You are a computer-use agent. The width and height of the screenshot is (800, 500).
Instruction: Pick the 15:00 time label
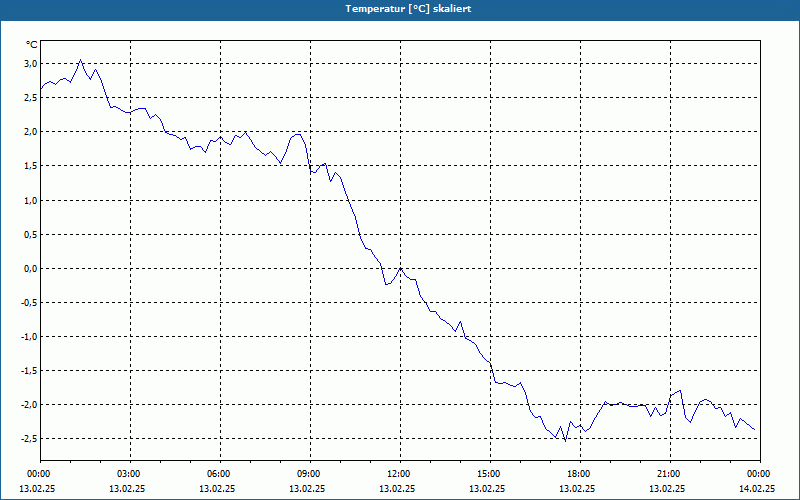click(x=490, y=474)
